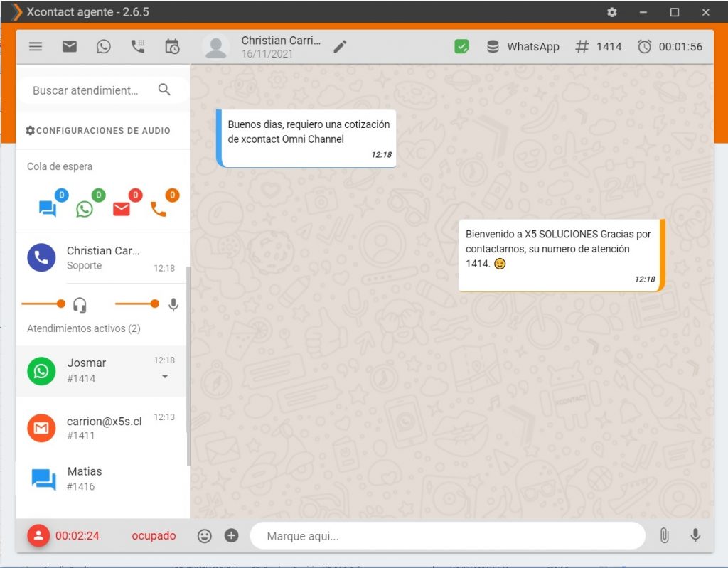Click the incoming message requesting cotización
Screen dimensions: 728x568
[x=306, y=139]
